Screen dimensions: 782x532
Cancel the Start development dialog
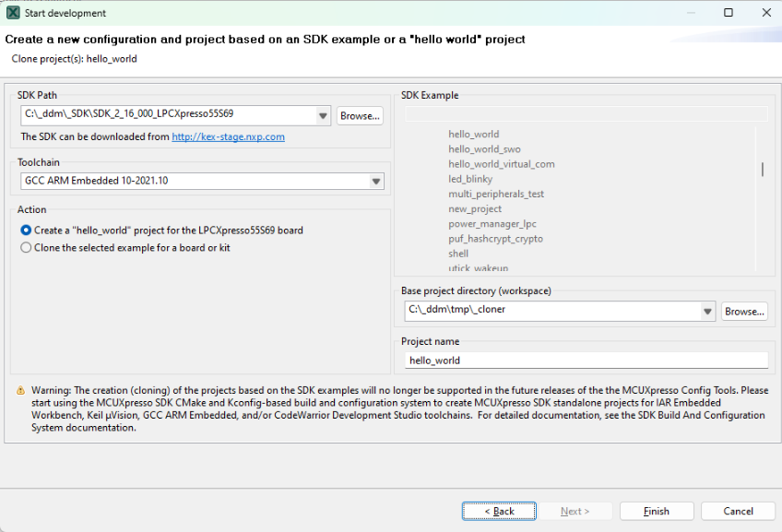coord(738,511)
